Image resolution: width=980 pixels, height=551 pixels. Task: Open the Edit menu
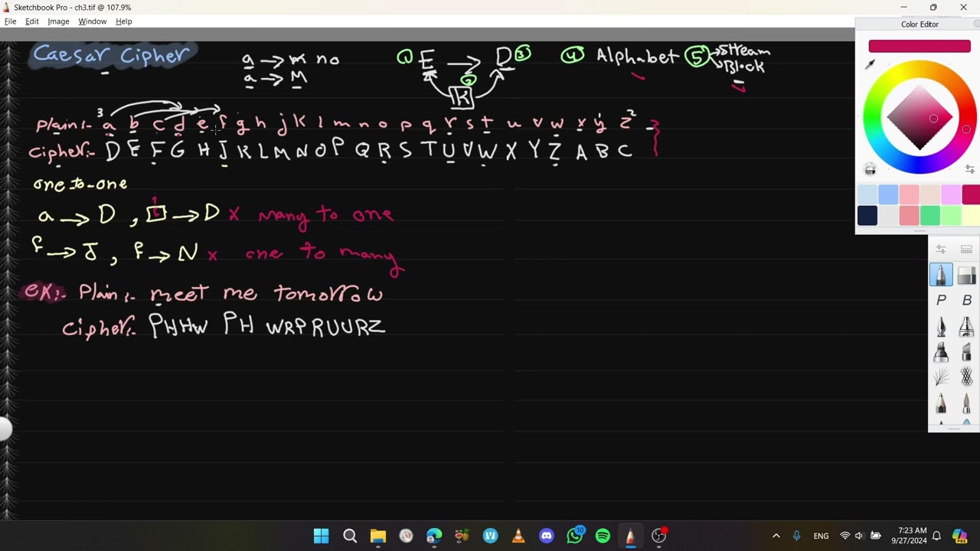click(31, 21)
